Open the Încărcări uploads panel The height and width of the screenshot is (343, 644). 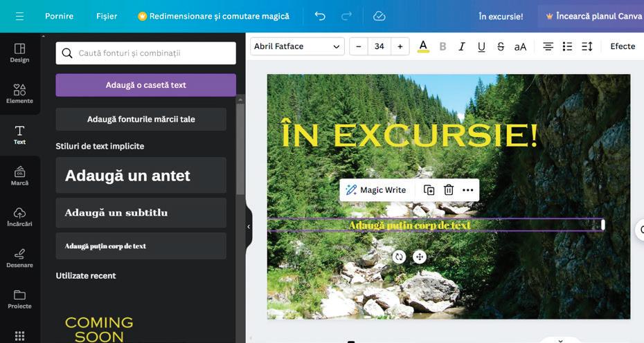pos(19,217)
